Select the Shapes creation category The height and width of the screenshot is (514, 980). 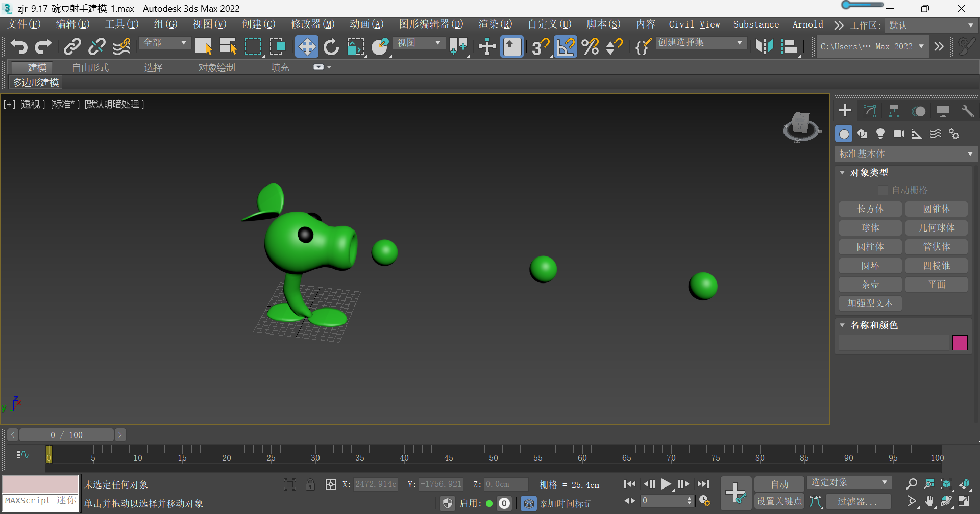(x=862, y=134)
